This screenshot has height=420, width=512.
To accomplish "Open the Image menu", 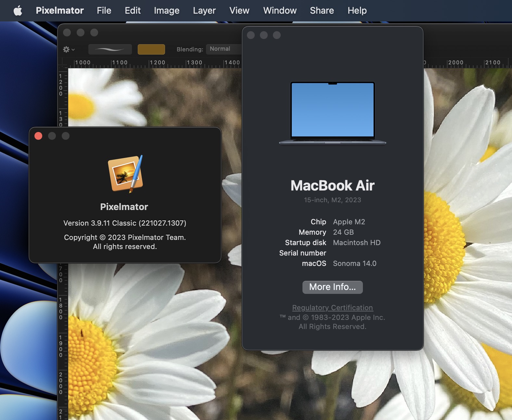I will click(167, 10).
